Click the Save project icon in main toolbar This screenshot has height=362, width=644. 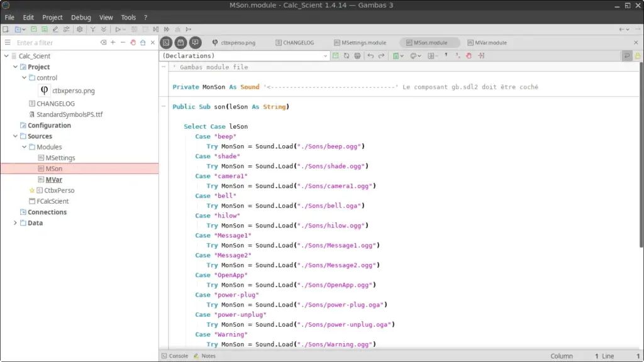(x=34, y=29)
